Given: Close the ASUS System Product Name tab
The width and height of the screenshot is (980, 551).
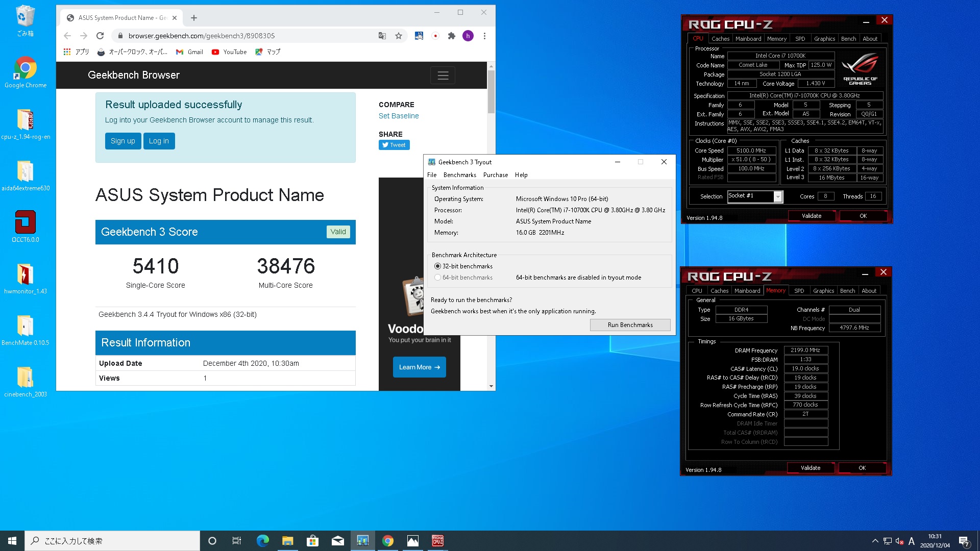Looking at the screenshot, I should (x=175, y=18).
